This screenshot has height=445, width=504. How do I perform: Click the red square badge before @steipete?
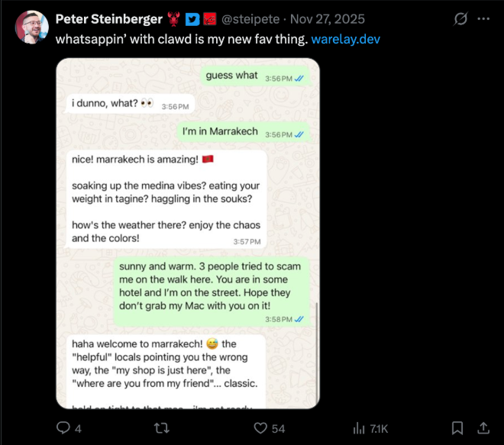[210, 19]
